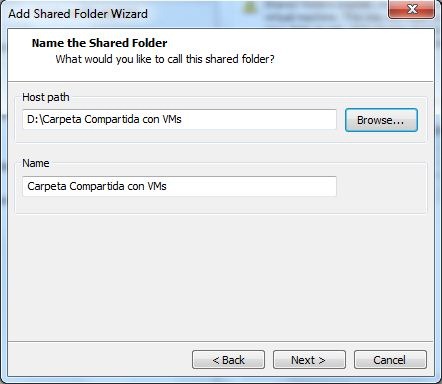Screen dimensions: 442x384
Task: Click the 'Add Shared Folder Wizard' title bar
Action: coord(78,14)
